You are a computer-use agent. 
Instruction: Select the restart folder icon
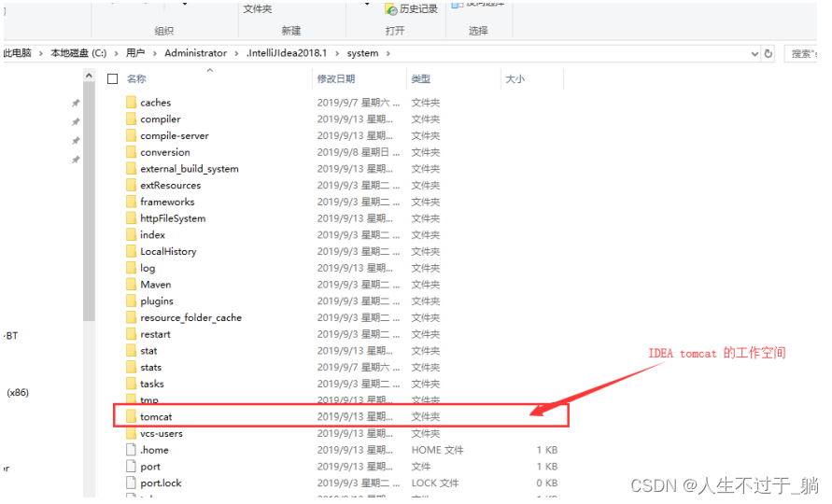pyautogui.click(x=131, y=334)
